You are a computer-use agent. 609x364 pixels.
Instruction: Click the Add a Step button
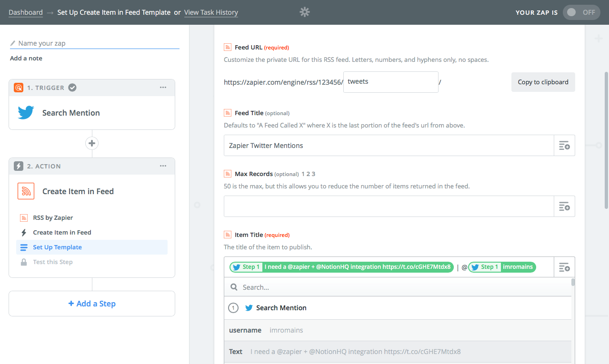tap(92, 304)
